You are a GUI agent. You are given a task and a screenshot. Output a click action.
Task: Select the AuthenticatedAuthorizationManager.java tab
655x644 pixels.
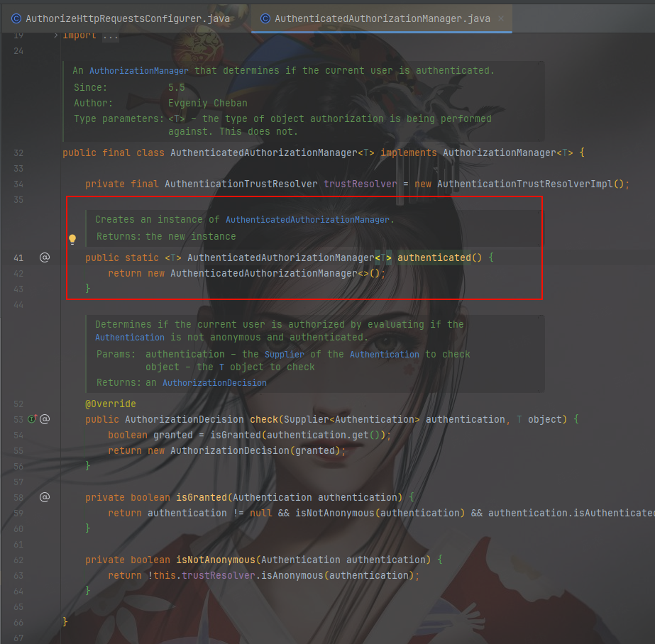tap(382, 18)
